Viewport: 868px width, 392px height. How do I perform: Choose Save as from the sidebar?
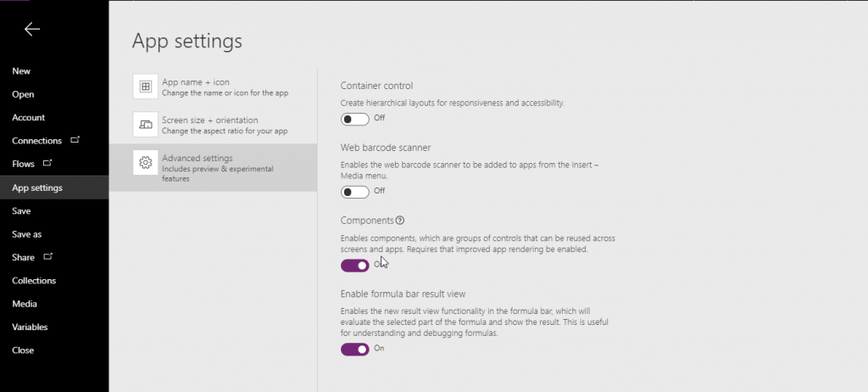pyautogui.click(x=27, y=234)
